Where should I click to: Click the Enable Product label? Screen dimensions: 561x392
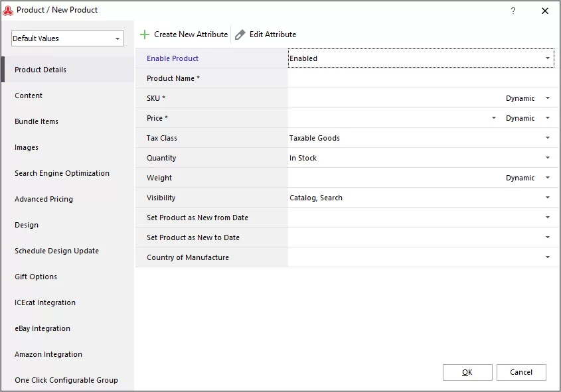coord(173,58)
